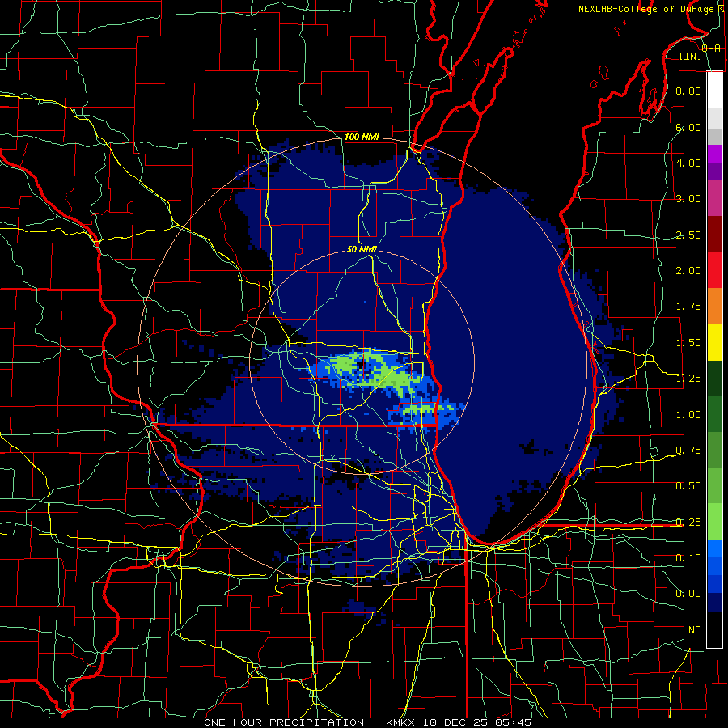Select the pink swatch beside 3.00
The height and width of the screenshot is (728, 728).
pos(714,198)
